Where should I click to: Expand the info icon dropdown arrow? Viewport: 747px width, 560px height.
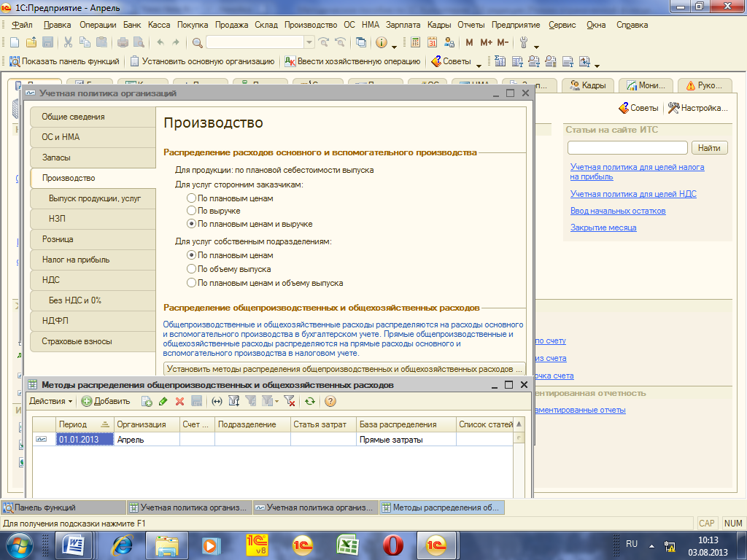394,47
